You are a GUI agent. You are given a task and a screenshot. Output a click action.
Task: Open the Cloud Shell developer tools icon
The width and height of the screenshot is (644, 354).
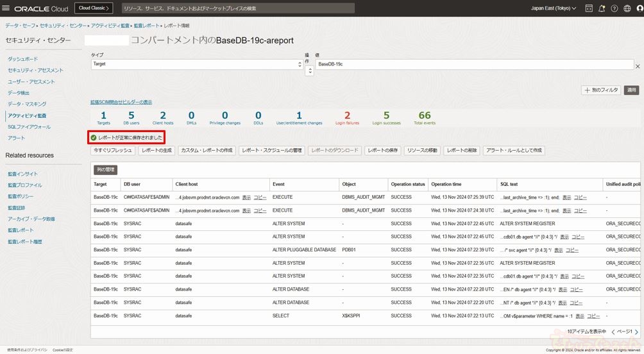coord(589,8)
